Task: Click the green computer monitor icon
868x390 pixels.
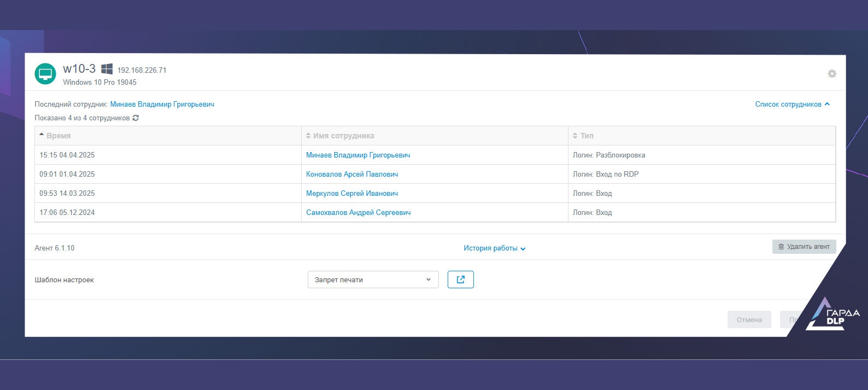Action: (x=45, y=74)
